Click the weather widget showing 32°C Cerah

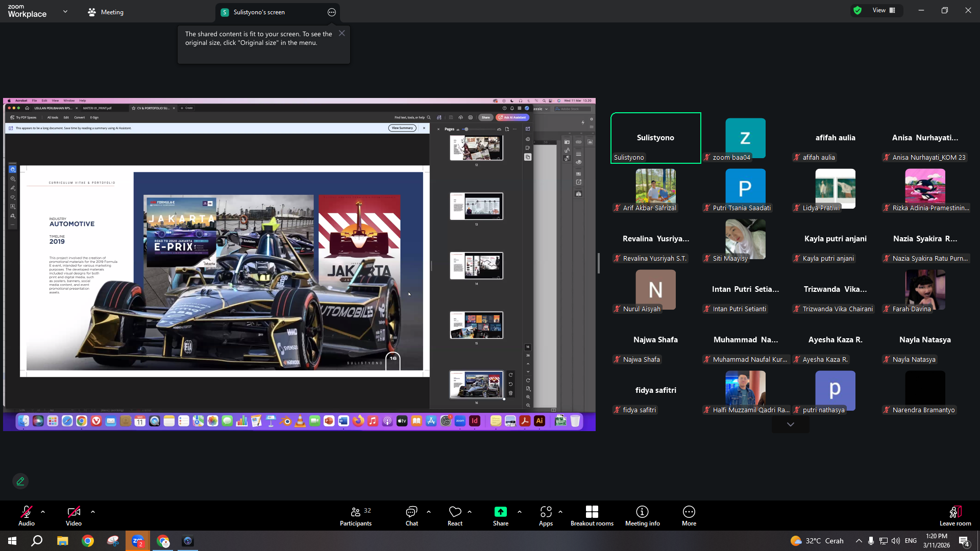[817, 541]
